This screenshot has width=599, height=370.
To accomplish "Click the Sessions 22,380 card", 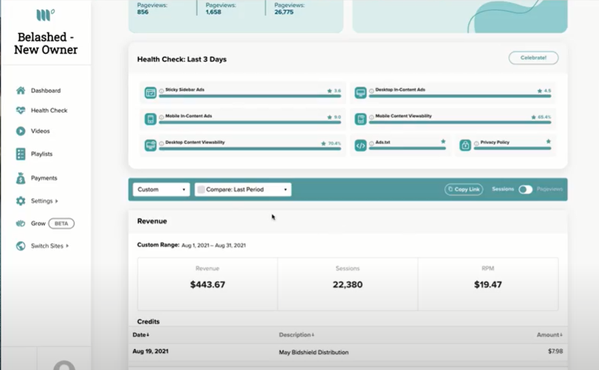I will point(348,284).
